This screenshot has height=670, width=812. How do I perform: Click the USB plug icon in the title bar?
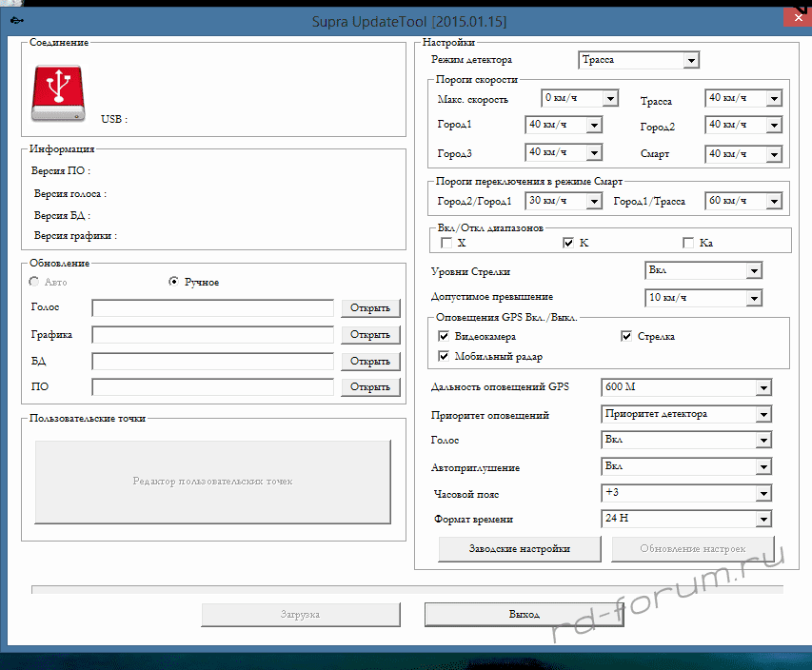pos(16,21)
